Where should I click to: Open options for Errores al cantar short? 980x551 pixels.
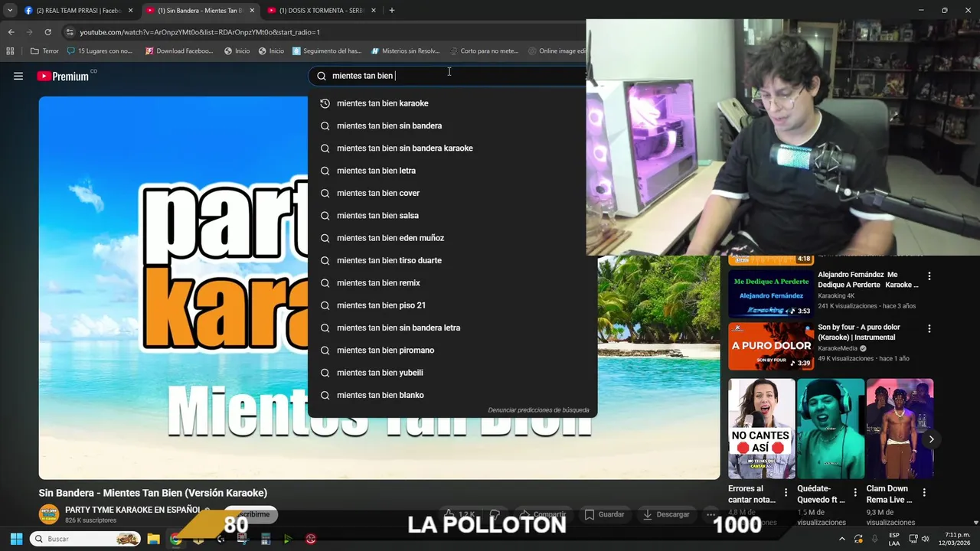tap(786, 492)
